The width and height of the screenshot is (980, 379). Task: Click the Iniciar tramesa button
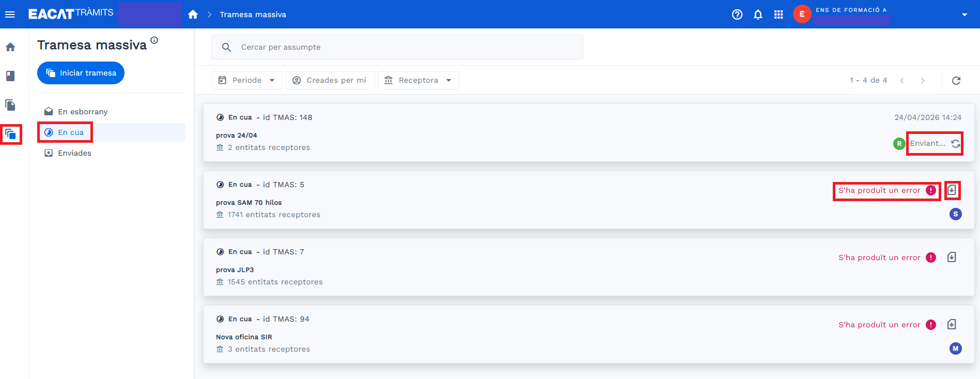pyautogui.click(x=81, y=73)
